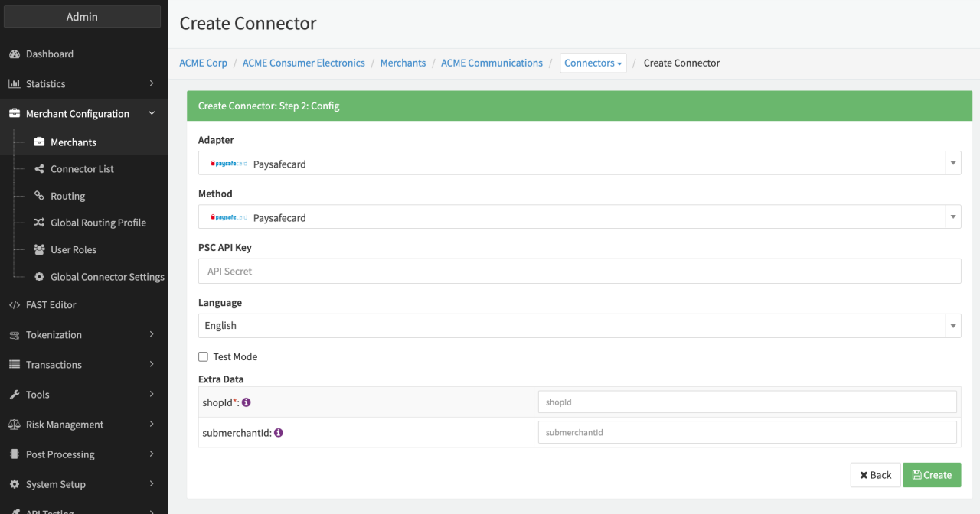The image size is (980, 514).
Task: Open the Connectors breadcrumb dropdown
Action: click(x=593, y=63)
